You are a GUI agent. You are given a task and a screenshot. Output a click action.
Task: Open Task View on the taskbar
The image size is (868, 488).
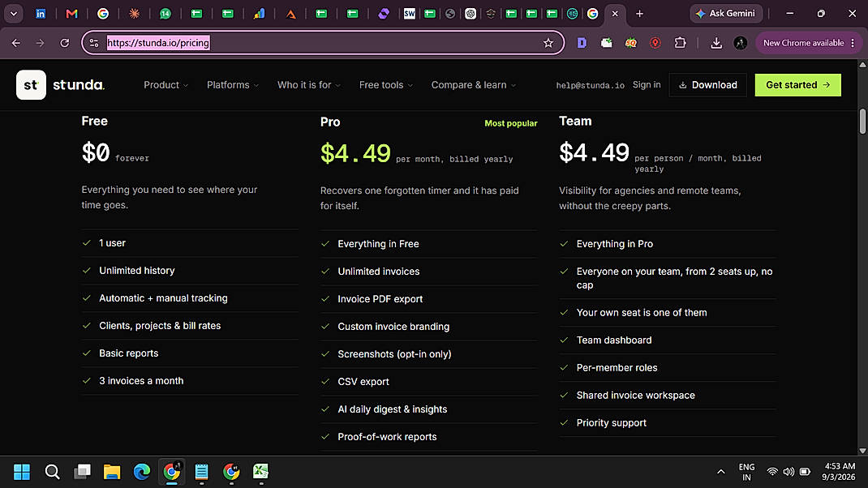click(83, 472)
